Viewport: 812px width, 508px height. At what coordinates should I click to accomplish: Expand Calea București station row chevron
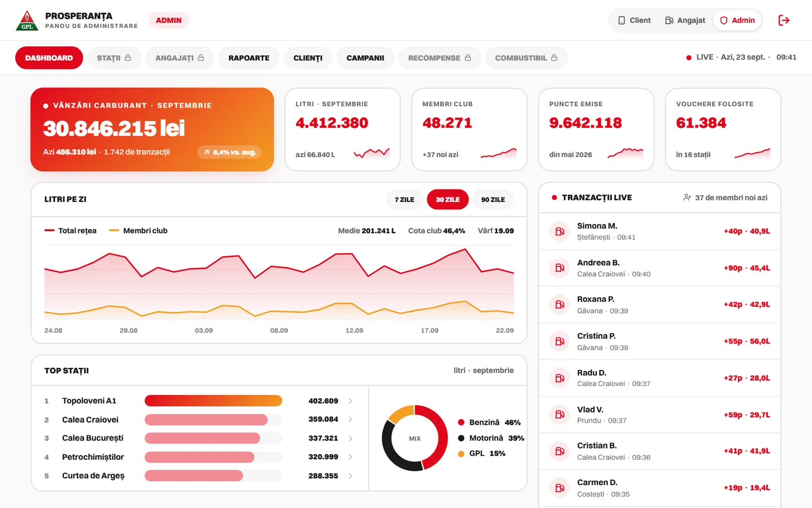click(x=350, y=438)
